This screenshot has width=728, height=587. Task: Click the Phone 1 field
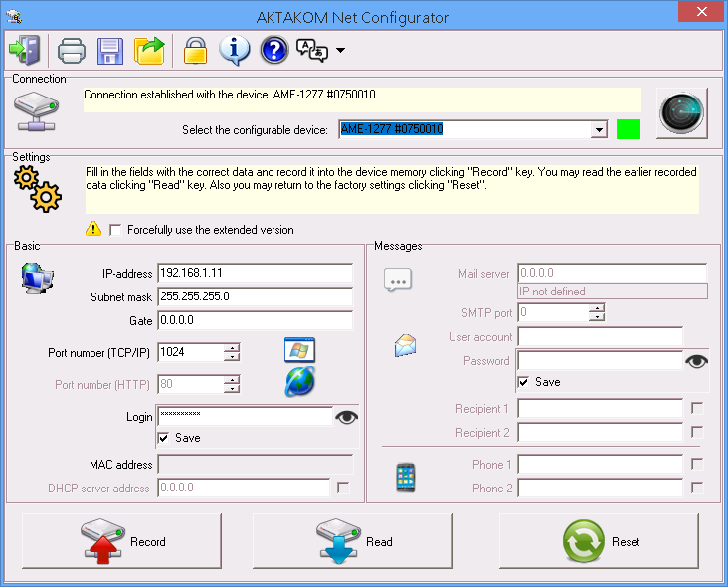(601, 464)
